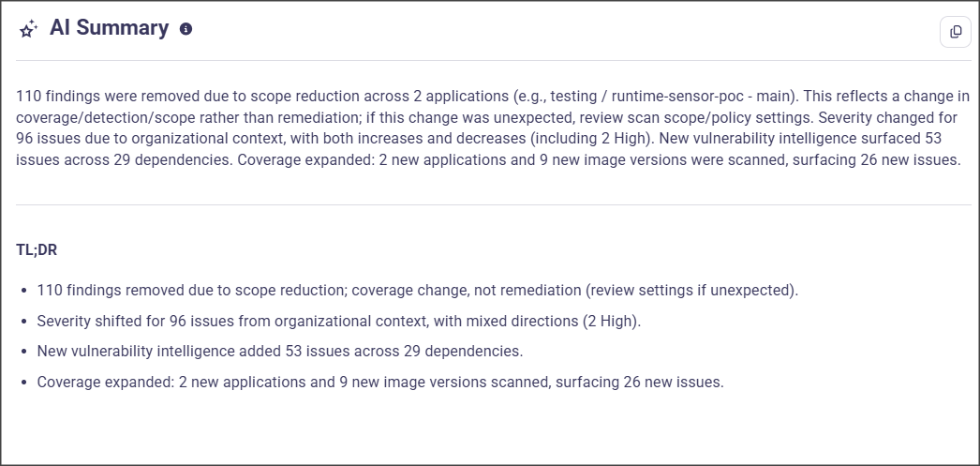
Task: Click the "AI Summary" heading text
Action: click(109, 28)
